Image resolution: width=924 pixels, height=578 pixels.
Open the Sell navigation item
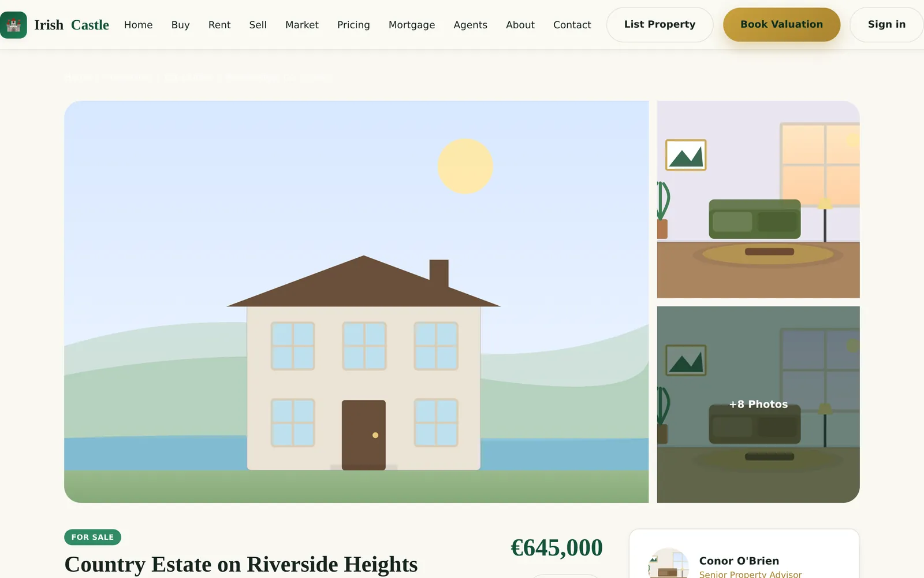coord(258,25)
